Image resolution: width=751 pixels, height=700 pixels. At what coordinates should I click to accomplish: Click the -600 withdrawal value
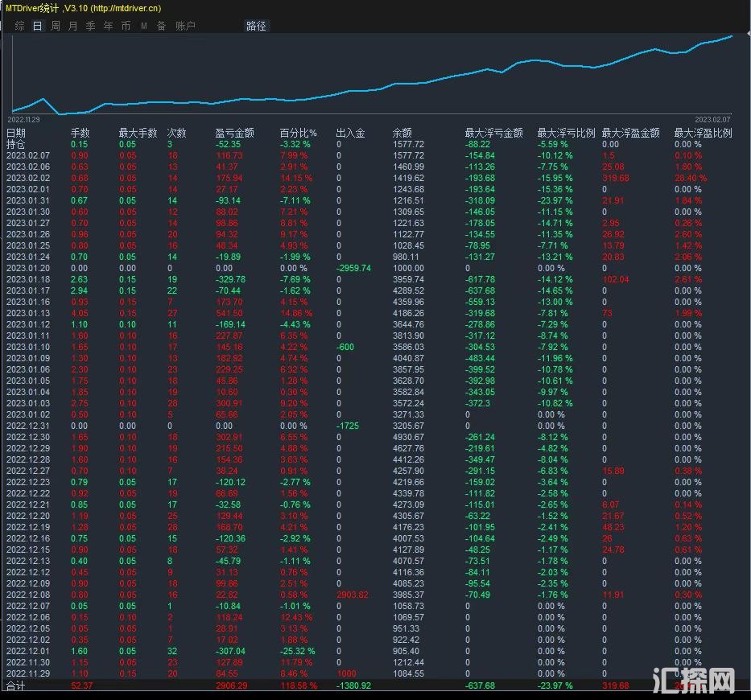[x=345, y=347]
